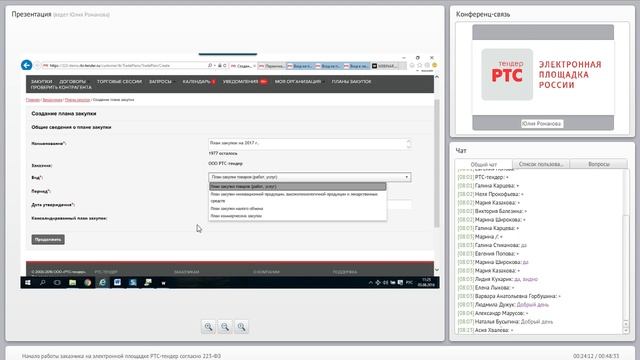Click the browser back arrow button

(27, 65)
